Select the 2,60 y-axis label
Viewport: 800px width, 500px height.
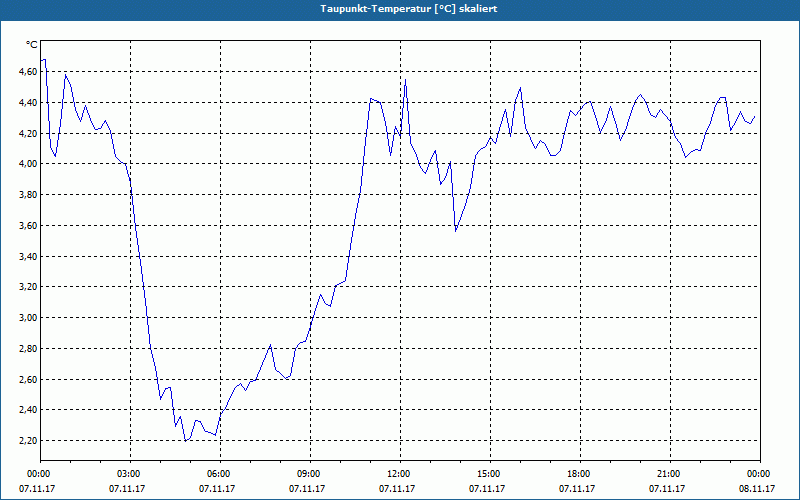[28, 379]
